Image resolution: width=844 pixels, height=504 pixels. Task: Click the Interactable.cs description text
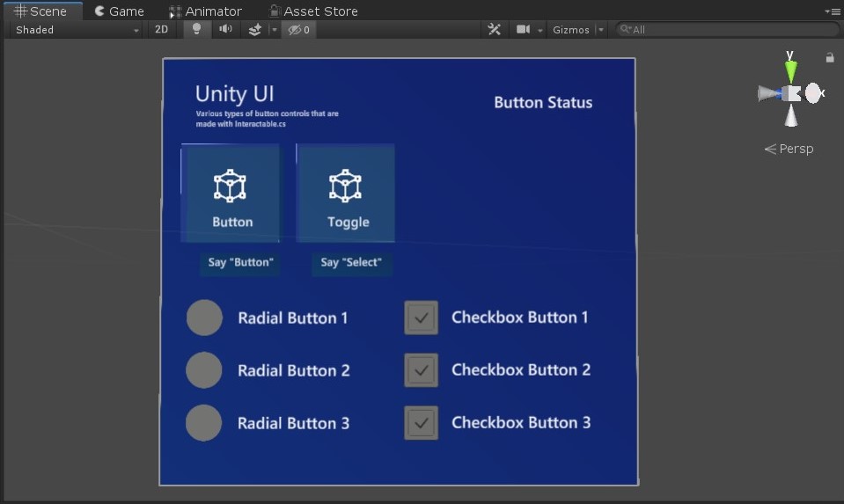(x=267, y=119)
